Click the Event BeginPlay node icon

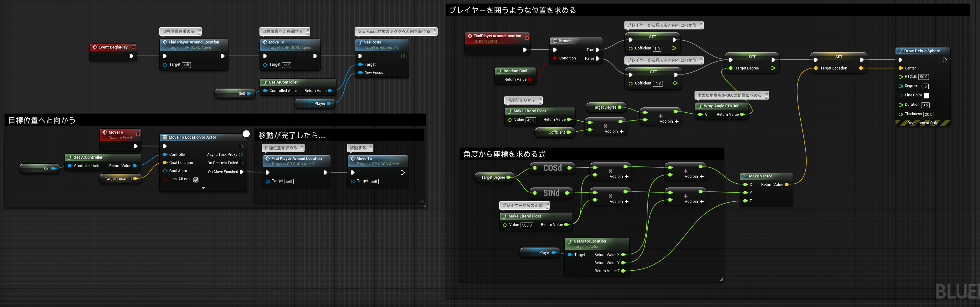click(95, 47)
